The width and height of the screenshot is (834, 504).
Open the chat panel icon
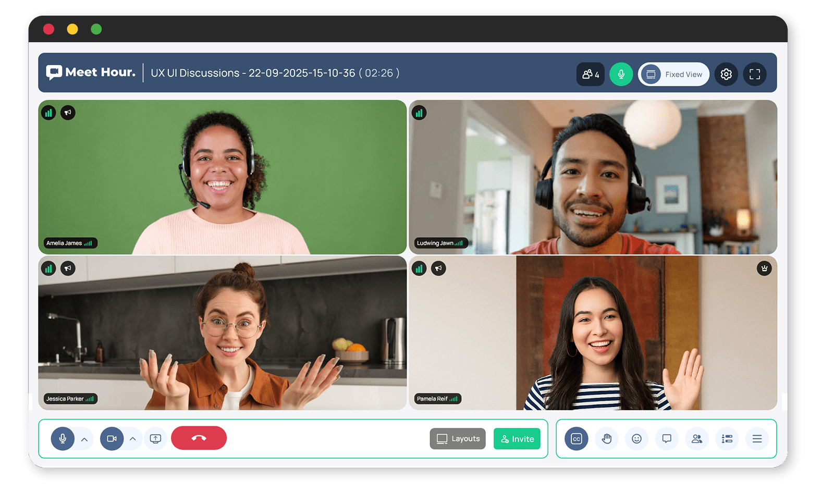click(x=667, y=439)
